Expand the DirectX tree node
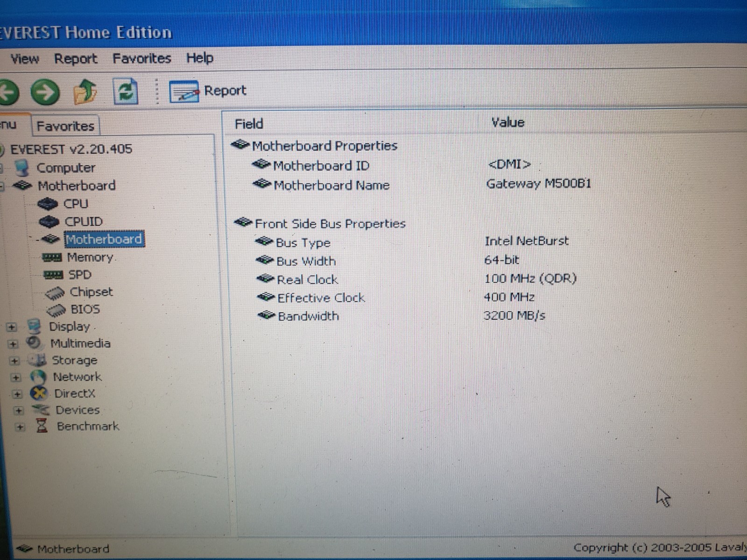747x560 pixels. 17,394
